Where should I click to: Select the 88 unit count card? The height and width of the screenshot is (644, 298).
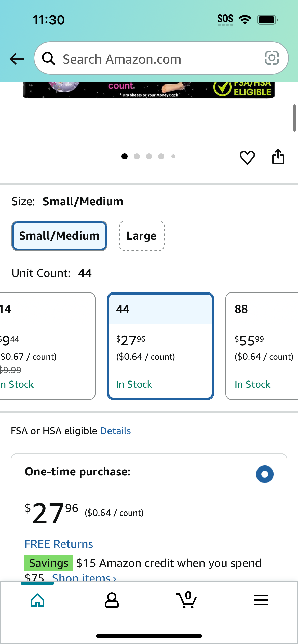point(262,346)
